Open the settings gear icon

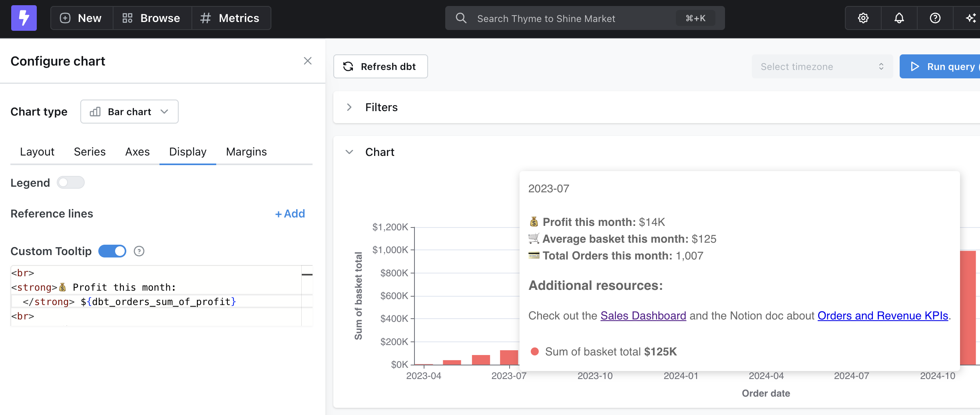coord(863,18)
